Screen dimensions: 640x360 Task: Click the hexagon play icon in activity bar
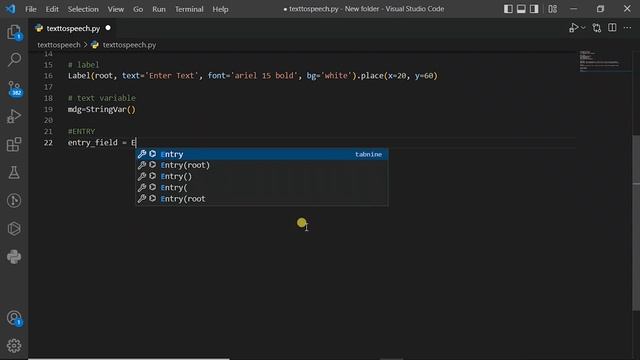point(14,229)
